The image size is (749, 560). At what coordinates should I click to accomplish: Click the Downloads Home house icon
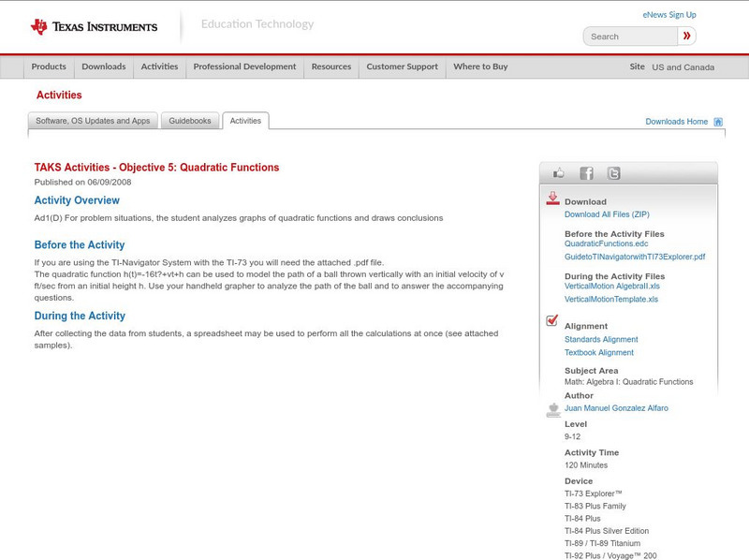[718, 122]
